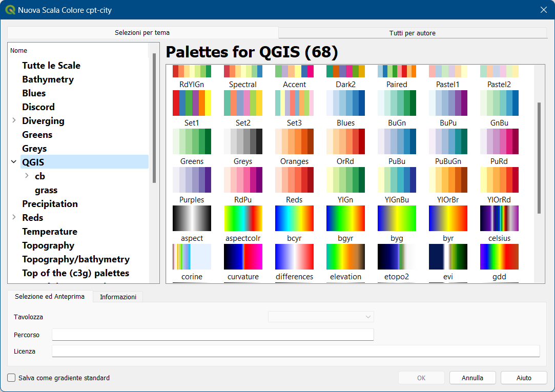The image size is (555, 392).
Task: Choose the Pastel2 palette thumbnail
Action: pyautogui.click(x=500, y=71)
